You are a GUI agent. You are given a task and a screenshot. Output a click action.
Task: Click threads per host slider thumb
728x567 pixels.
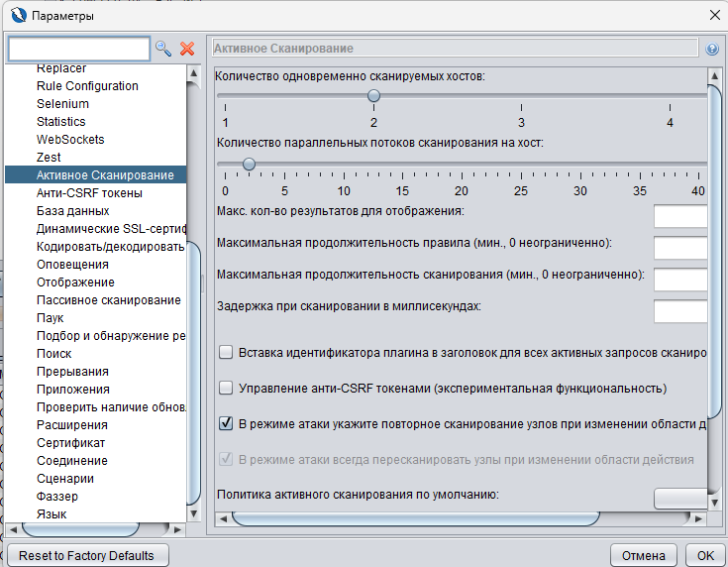click(249, 164)
